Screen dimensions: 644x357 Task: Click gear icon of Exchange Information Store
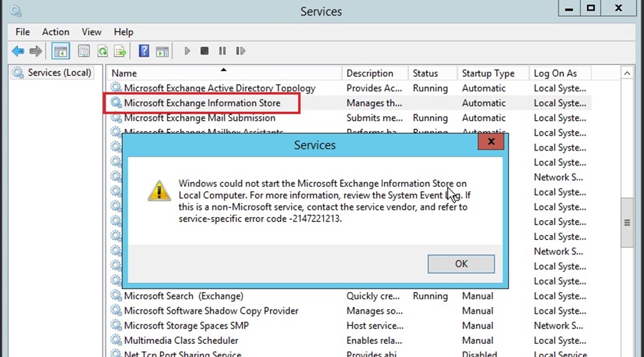point(116,103)
